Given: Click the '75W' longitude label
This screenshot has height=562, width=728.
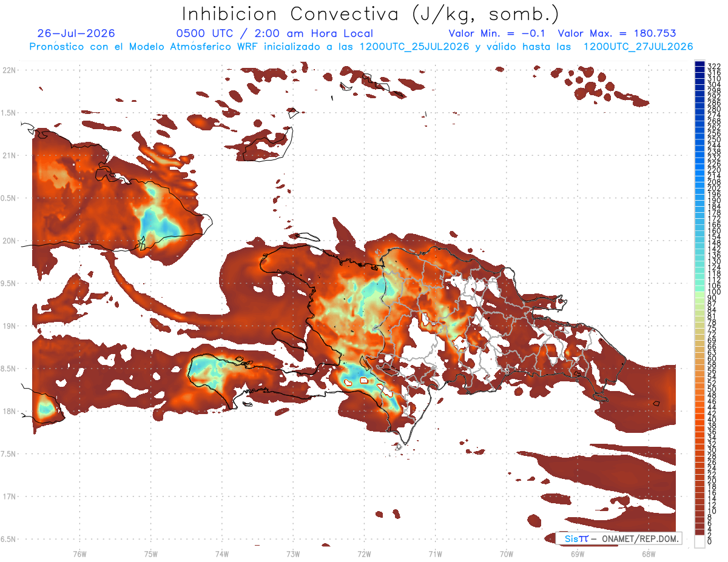Looking at the screenshot, I should coord(151,554).
